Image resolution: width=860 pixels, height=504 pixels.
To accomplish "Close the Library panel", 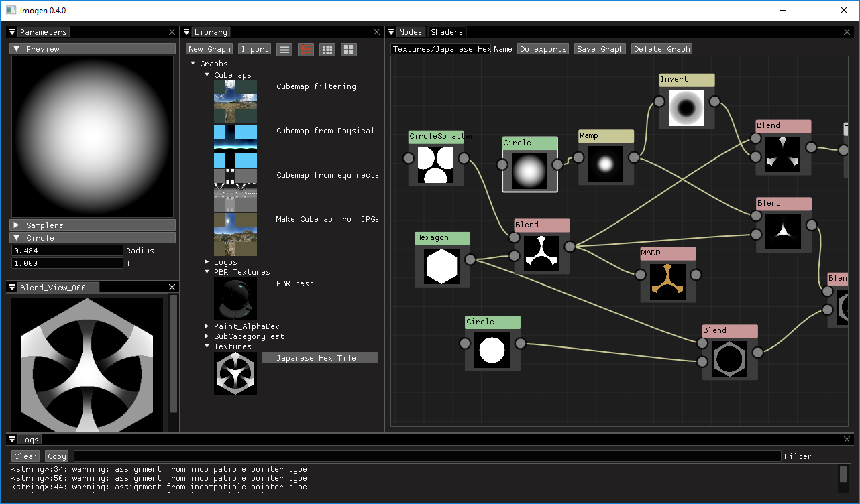I will click(x=376, y=32).
